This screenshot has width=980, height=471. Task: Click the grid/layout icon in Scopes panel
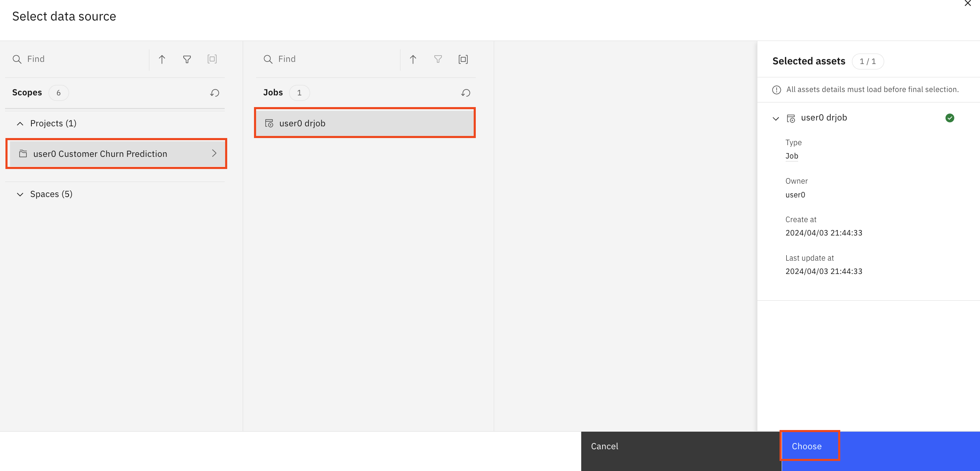pos(212,59)
